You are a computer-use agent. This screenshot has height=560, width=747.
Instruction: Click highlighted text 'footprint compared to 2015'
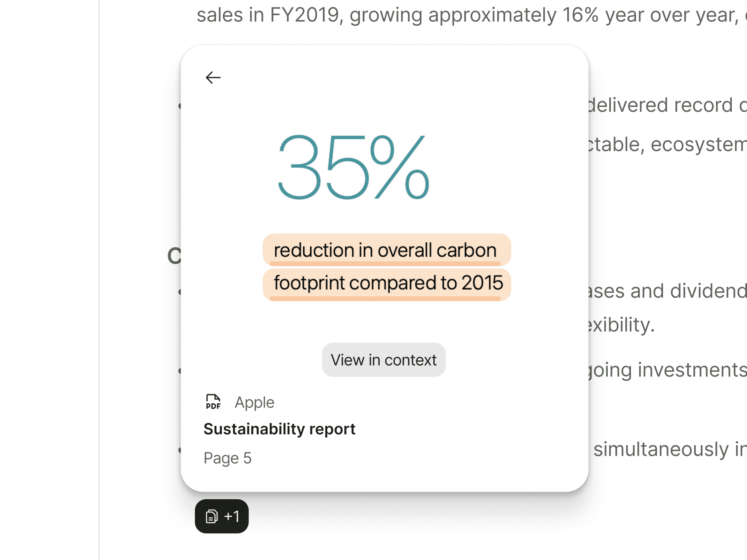[x=388, y=283]
